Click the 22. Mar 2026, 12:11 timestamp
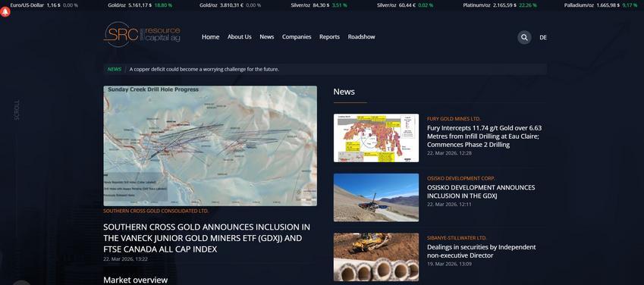 point(449,204)
